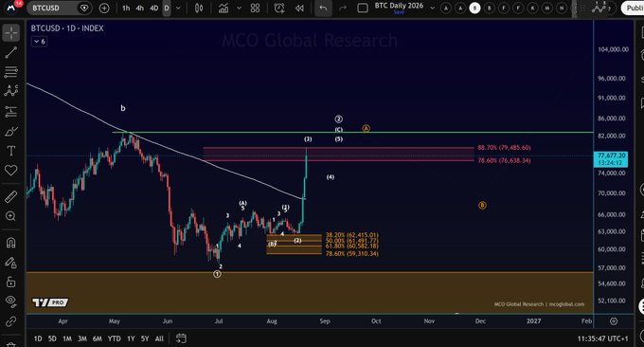This screenshot has height=347, width=644.
Task: Open chart settings gear on time axis
Action: click(614, 321)
